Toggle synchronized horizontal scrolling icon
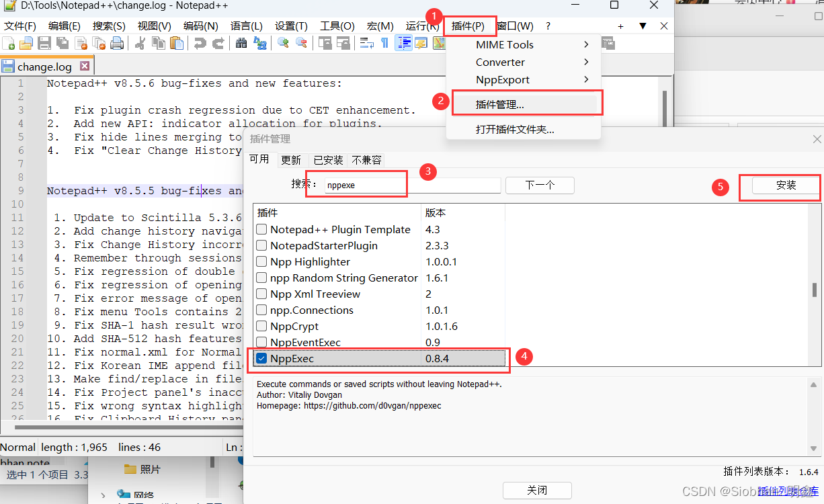 tap(343, 44)
